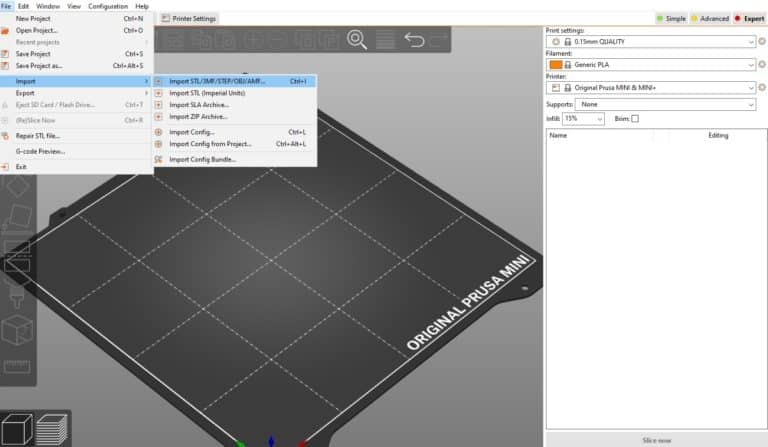
Task: Select the Measure ruler tool
Action: (17, 366)
